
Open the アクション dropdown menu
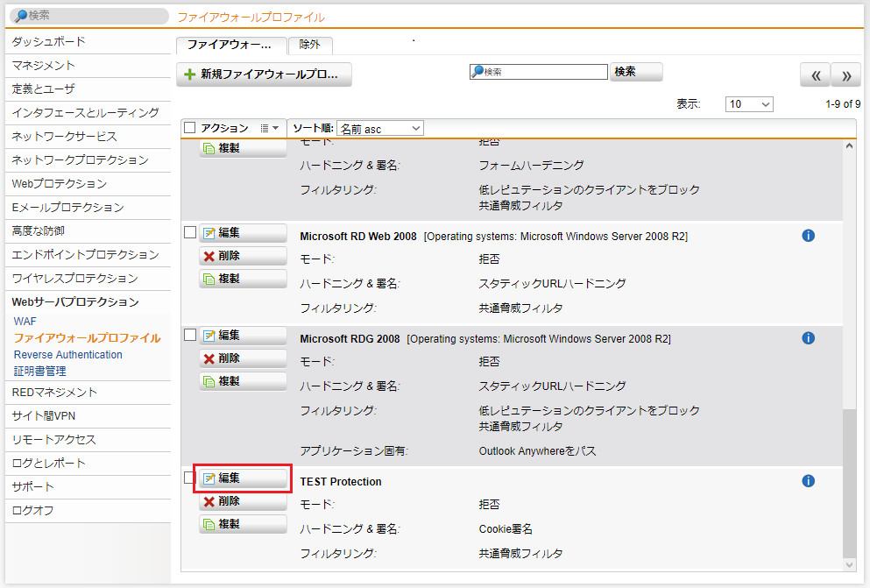[x=270, y=128]
